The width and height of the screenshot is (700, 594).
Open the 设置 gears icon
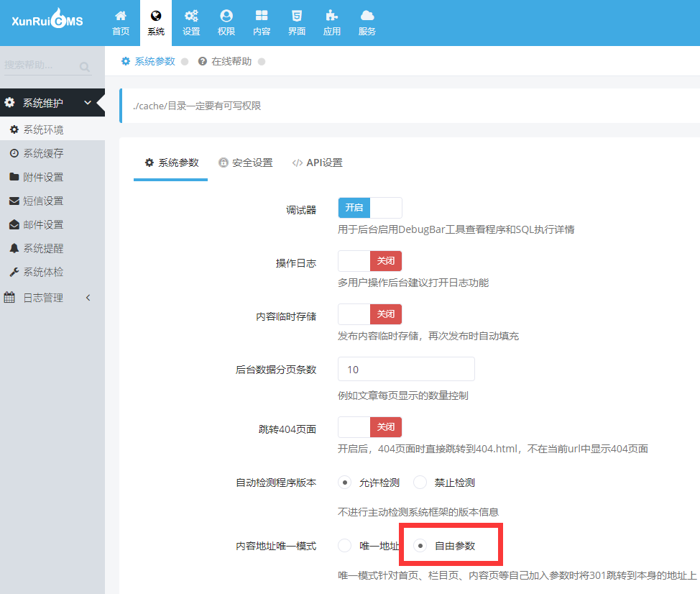tap(191, 16)
